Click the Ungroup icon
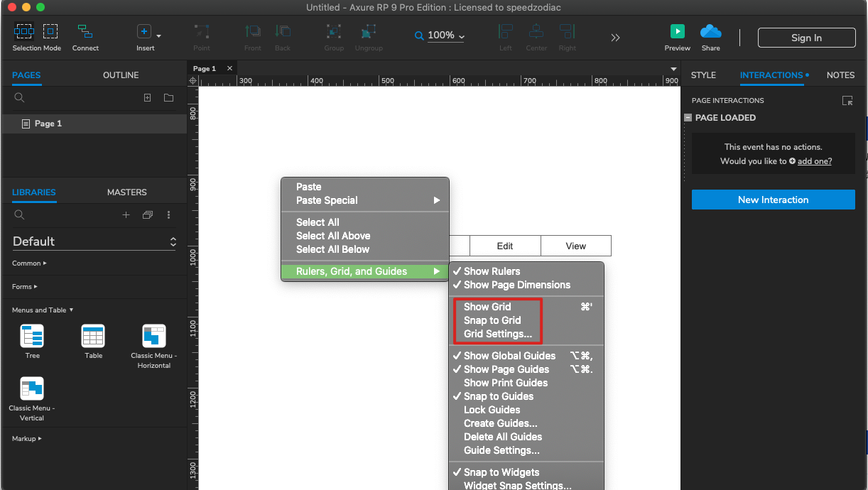 tap(368, 31)
